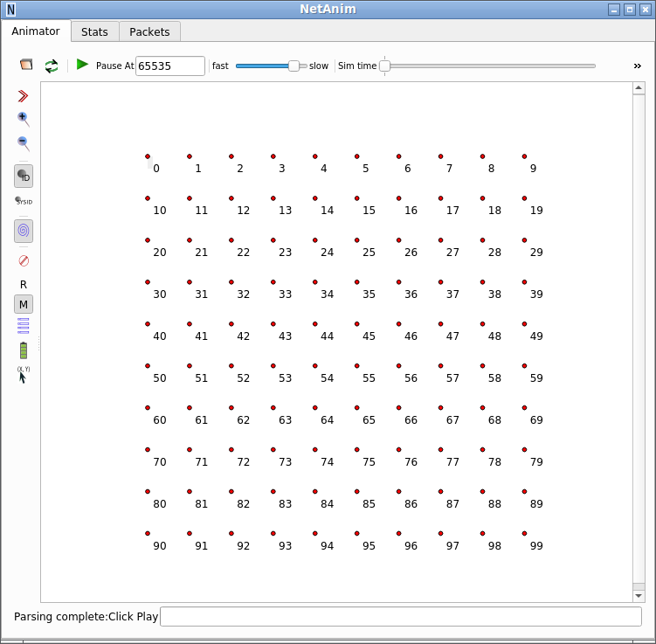Image resolution: width=656 pixels, height=644 pixels.
Task: Select the red dot of node 0
Action: click(x=148, y=156)
